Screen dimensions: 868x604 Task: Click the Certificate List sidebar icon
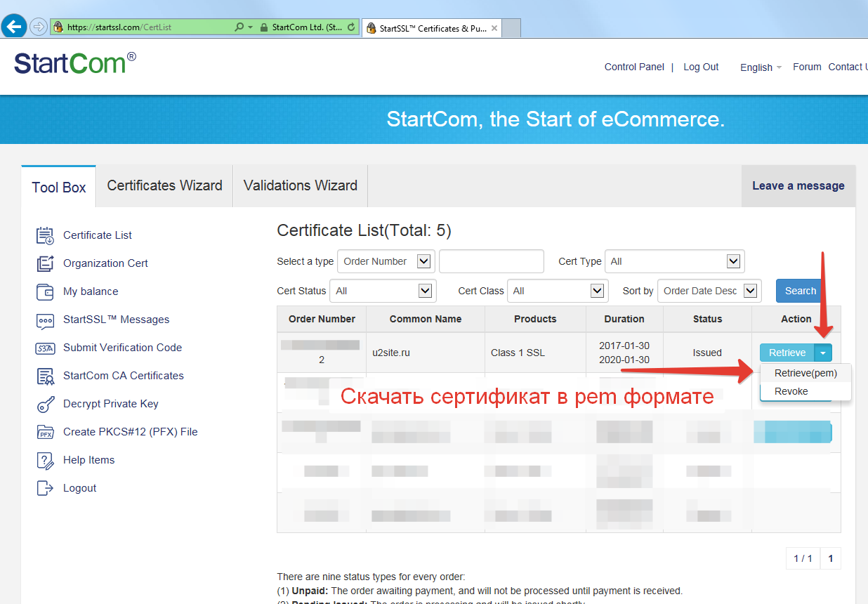45,235
